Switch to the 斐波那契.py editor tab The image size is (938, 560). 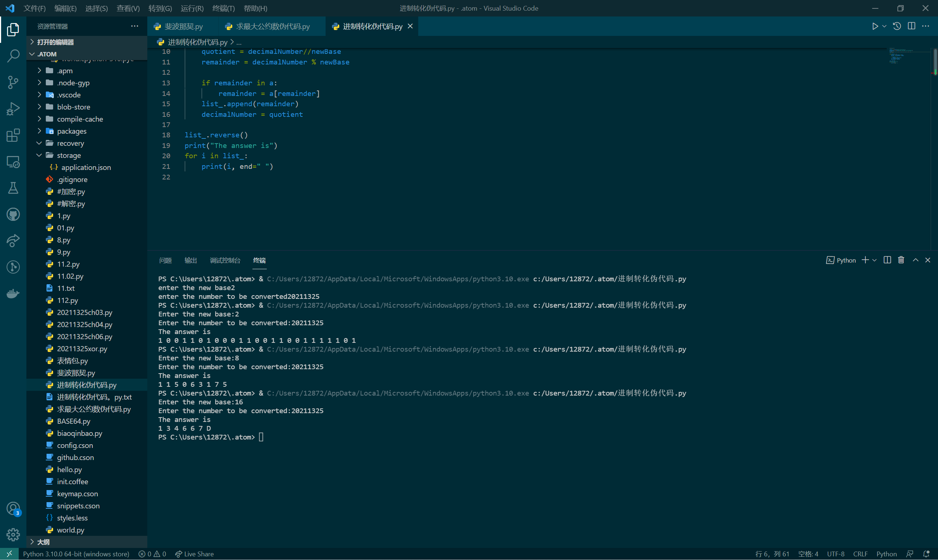[184, 26]
